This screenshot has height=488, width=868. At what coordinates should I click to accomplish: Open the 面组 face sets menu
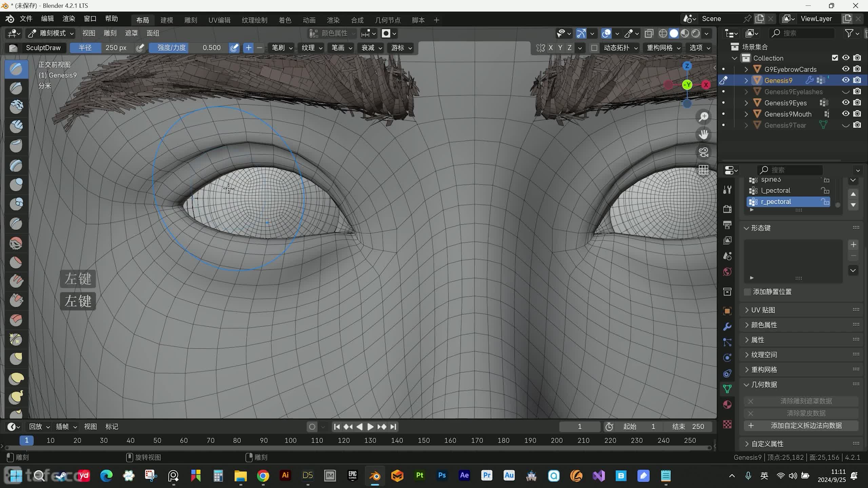coord(153,33)
